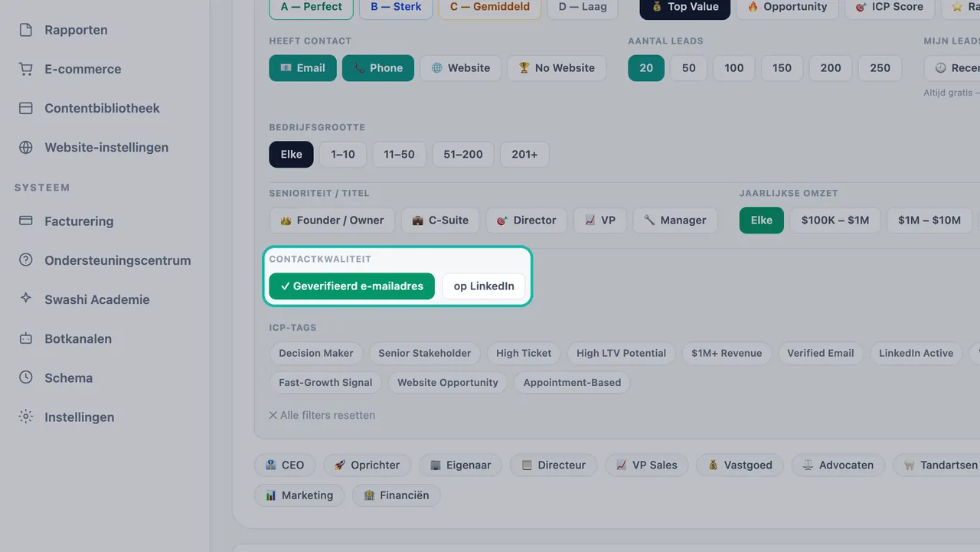The width and height of the screenshot is (980, 552).
Task: Select $100K – $1M annual revenue
Action: coord(835,220)
